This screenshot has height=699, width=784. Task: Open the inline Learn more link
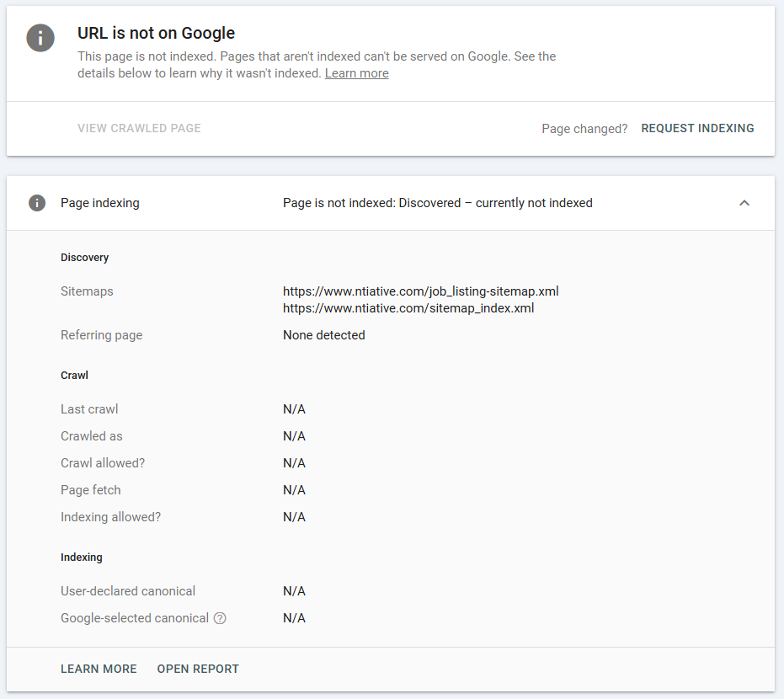356,73
